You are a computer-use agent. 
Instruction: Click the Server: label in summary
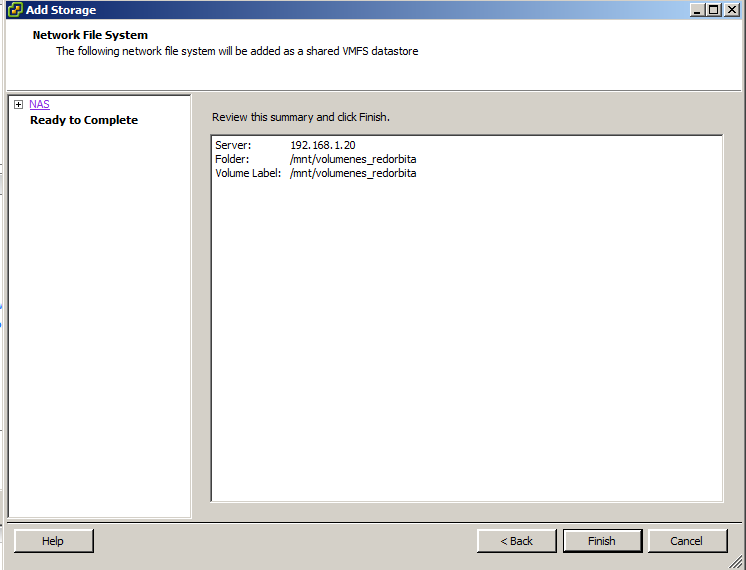pyautogui.click(x=233, y=146)
